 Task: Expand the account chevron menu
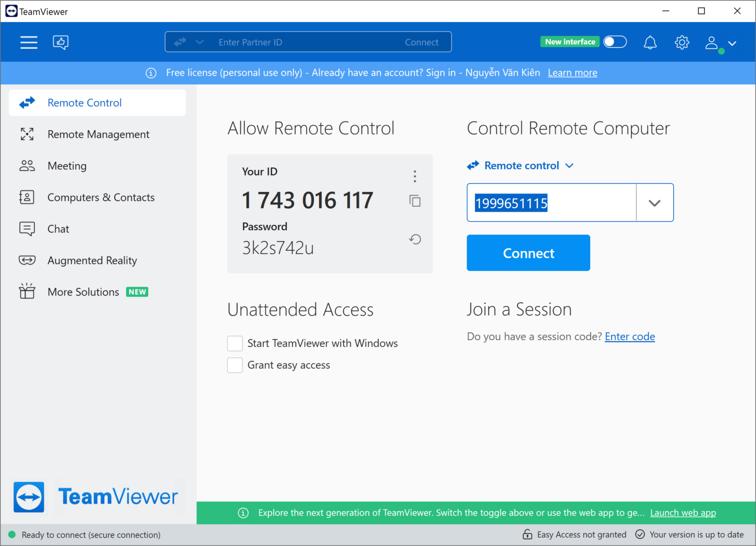[x=733, y=43]
